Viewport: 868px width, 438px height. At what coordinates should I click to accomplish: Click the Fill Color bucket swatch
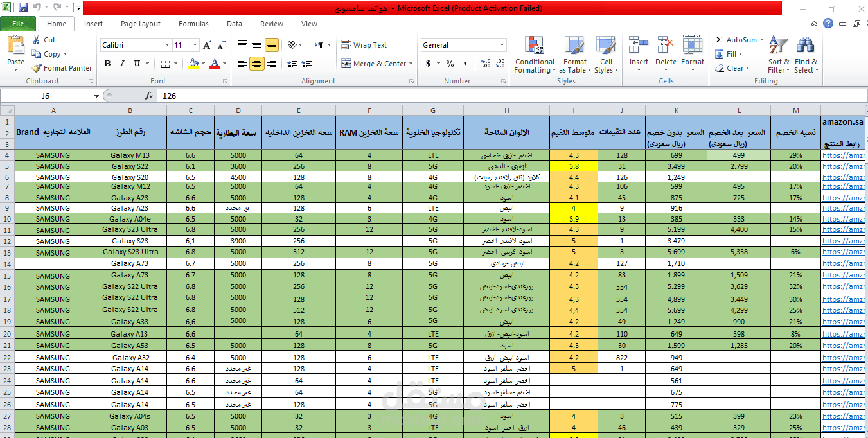click(x=194, y=64)
